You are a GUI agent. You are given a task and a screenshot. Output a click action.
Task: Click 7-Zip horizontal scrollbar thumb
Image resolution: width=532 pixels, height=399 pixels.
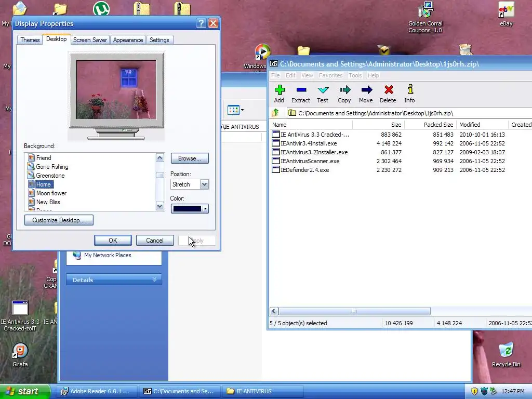pos(354,311)
